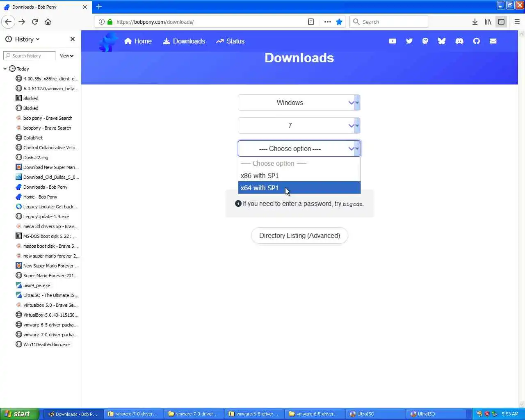This screenshot has height=420, width=525.
Task: View site information icon in address bar
Action: tap(101, 22)
